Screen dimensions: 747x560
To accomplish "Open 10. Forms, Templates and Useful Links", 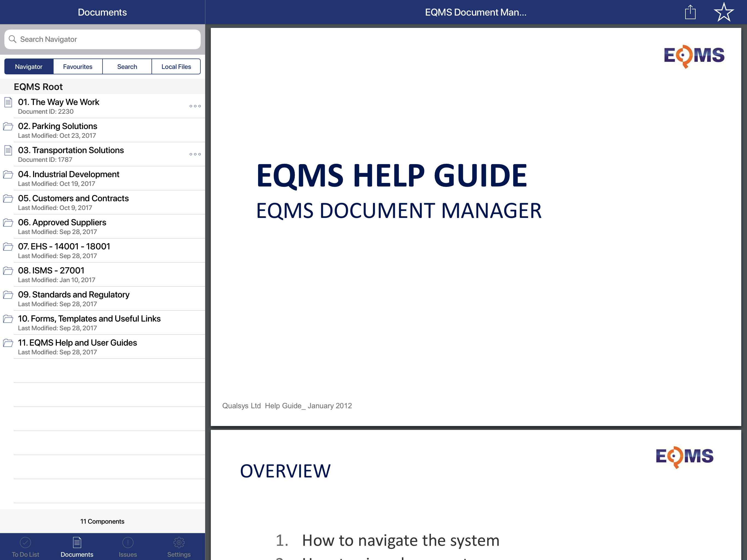I will pyautogui.click(x=102, y=323).
